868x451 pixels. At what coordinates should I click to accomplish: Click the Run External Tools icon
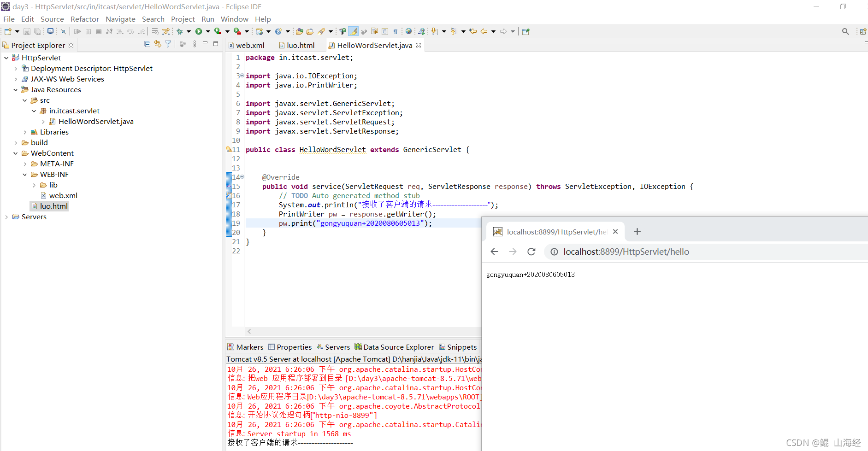[x=237, y=31]
